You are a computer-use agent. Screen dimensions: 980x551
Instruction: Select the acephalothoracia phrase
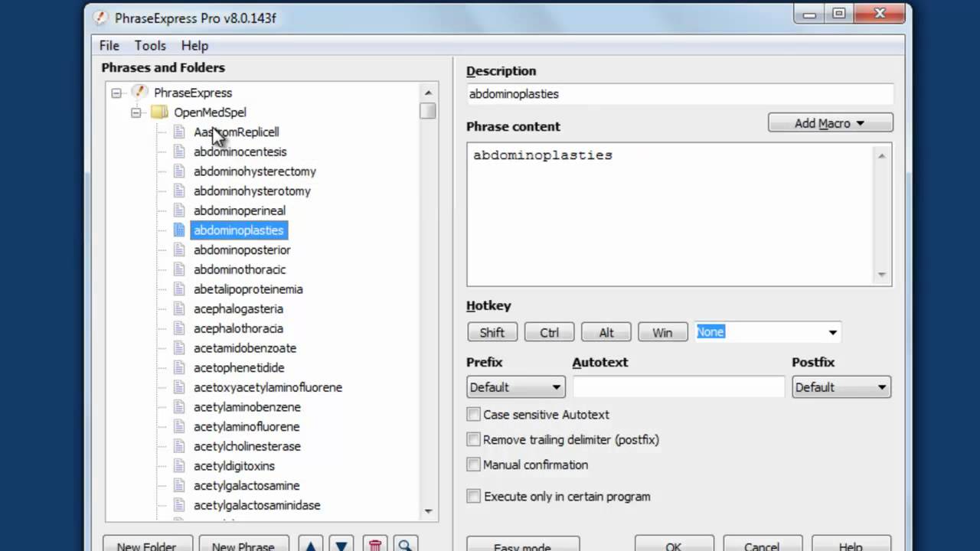[x=238, y=328]
